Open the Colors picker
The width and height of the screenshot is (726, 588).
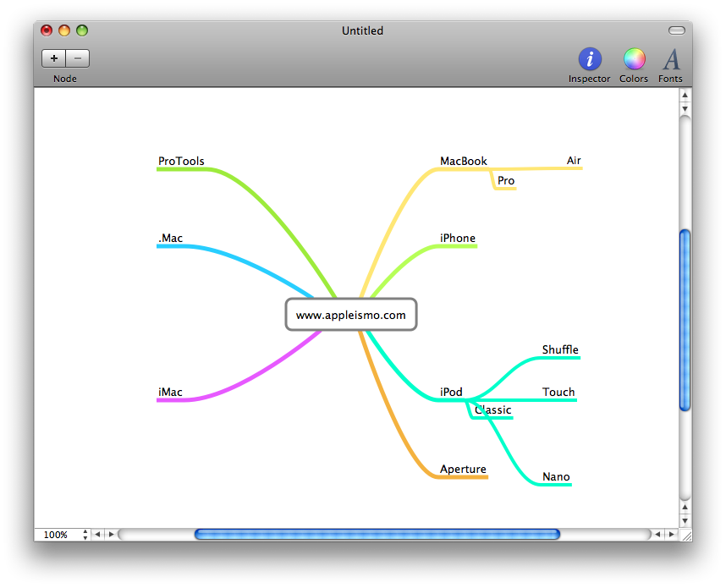pyautogui.click(x=634, y=65)
